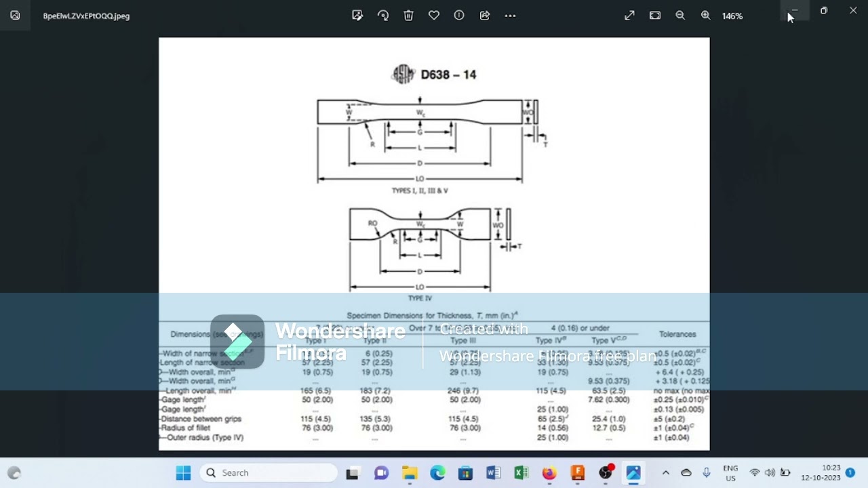Open Firefox from the taskbar
The image size is (868, 488).
tap(549, 473)
